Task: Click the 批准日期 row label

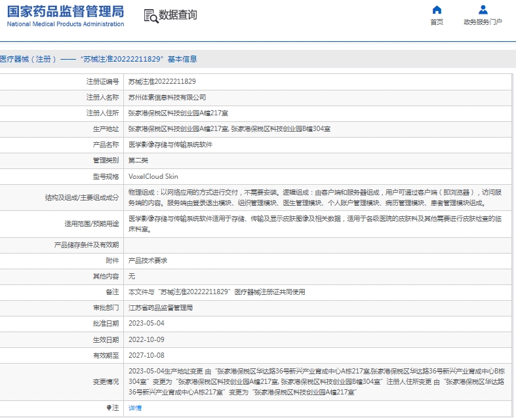Action: (x=106, y=324)
